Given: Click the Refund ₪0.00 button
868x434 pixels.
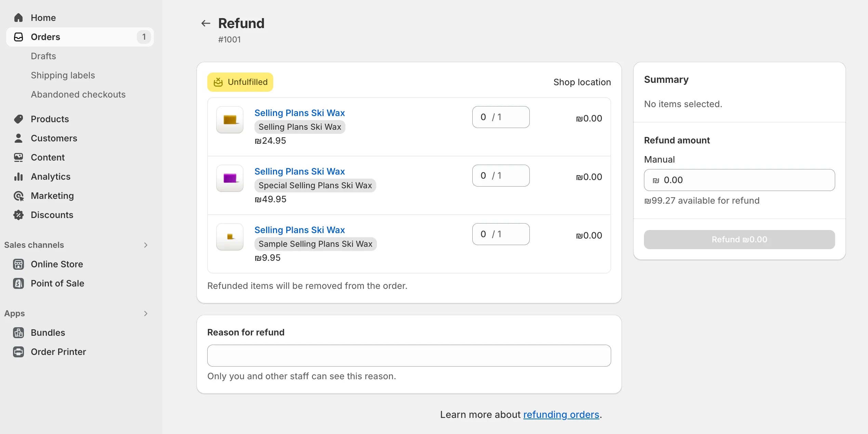Looking at the screenshot, I should (x=739, y=240).
